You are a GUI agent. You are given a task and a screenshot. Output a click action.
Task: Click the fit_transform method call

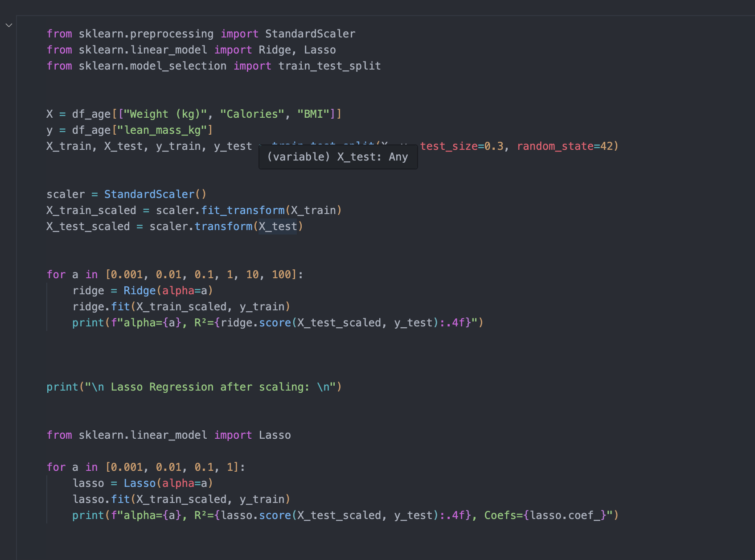[242, 210]
